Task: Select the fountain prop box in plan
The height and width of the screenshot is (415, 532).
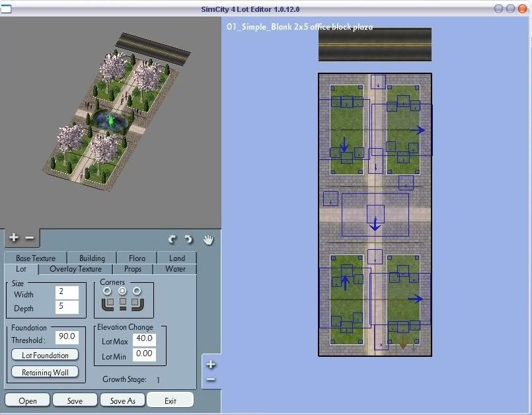Action: point(375,215)
